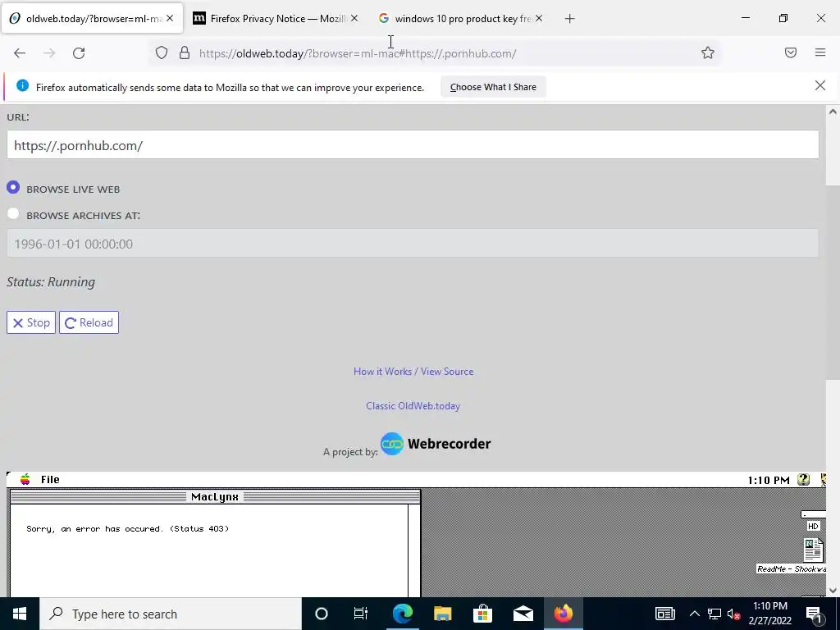Image resolution: width=840 pixels, height=630 pixels.
Task: Dismiss the Firefox data notification bar
Action: click(x=819, y=85)
